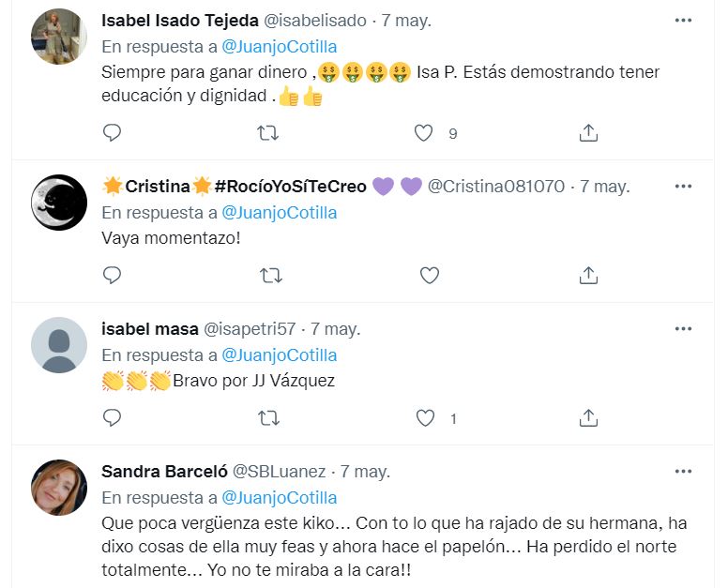The height and width of the screenshot is (588, 728).
Task: Retweet the 'Bravo por JJ Vázquez' tweet
Action: (x=268, y=418)
